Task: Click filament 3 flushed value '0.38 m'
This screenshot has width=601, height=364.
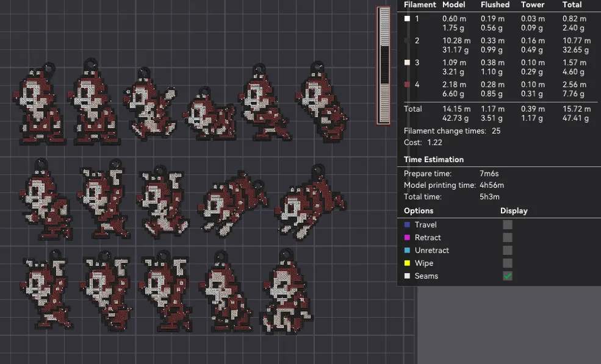Action: click(x=492, y=62)
